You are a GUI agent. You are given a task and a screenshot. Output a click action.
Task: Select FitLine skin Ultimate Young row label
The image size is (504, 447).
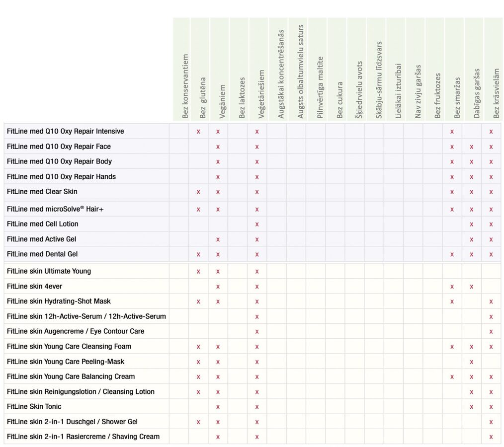49,271
